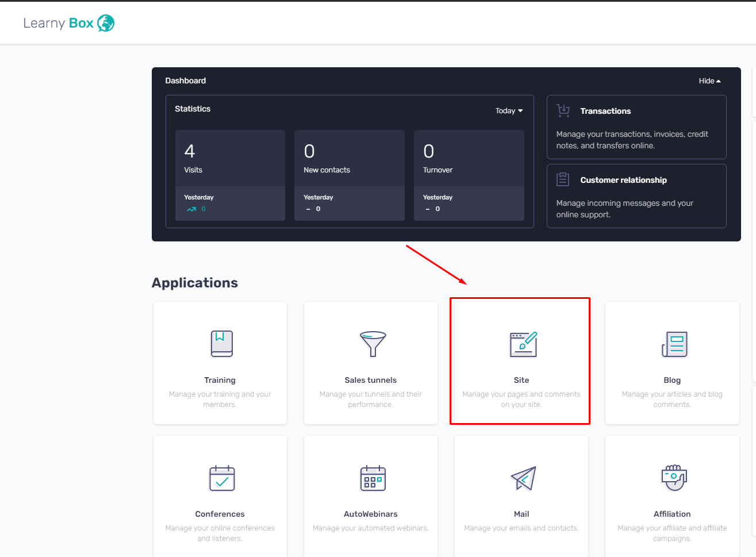This screenshot has height=557, width=756.
Task: Click the Customer relationship clipboard icon
Action: [563, 179]
